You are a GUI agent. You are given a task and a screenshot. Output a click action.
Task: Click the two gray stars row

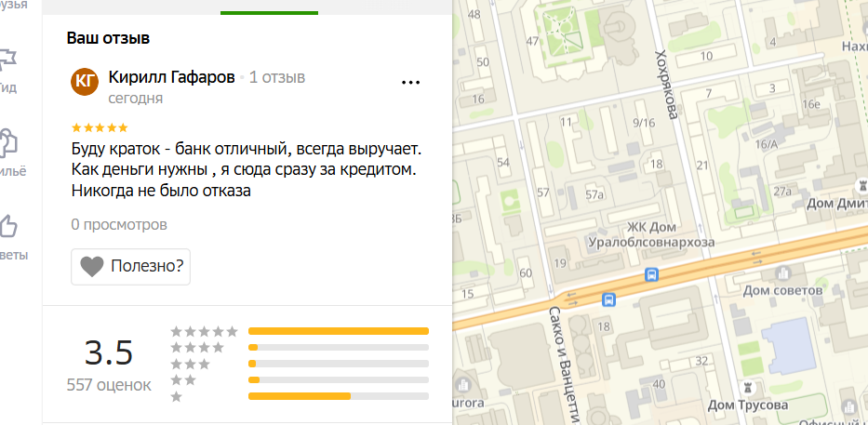click(x=184, y=380)
